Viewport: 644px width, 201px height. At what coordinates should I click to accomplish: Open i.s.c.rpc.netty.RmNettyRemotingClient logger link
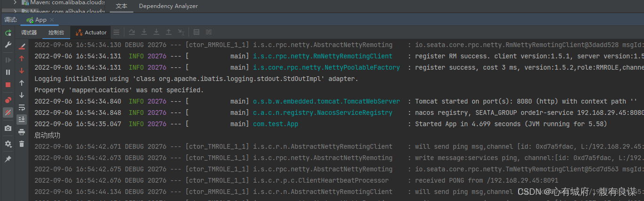tap(323, 56)
